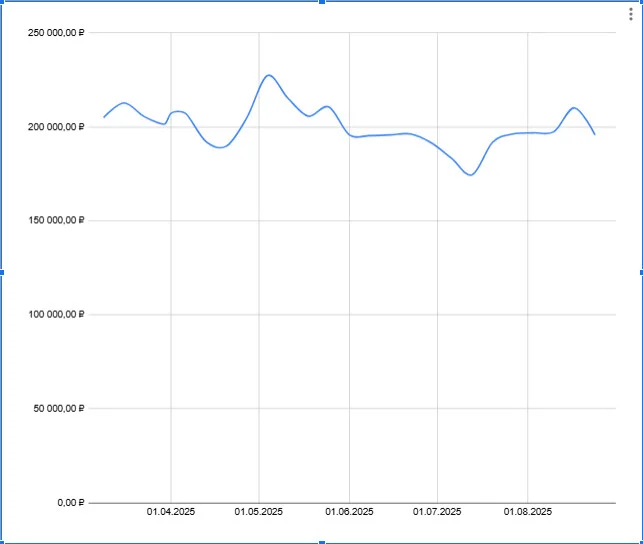Click the top-center chart selection handle
The height and width of the screenshot is (544, 643).
(322, 2)
